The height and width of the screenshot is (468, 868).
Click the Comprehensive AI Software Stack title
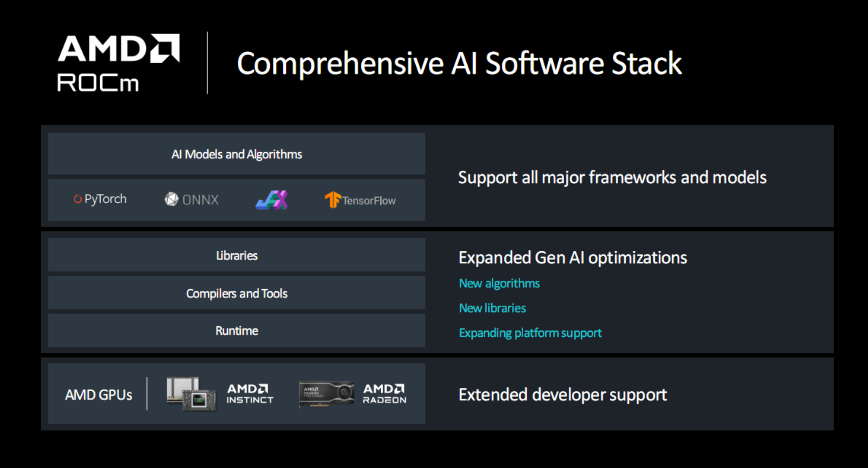459,64
